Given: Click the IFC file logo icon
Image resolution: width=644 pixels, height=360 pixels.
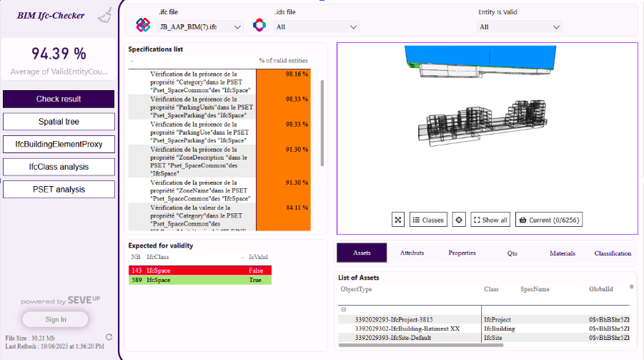Looking at the screenshot, I should click(144, 25).
